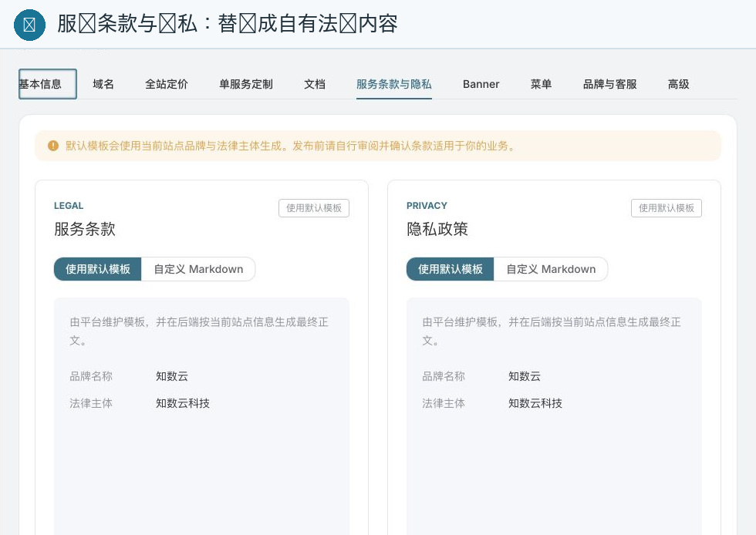Click the orange default template notice text

pos(291,146)
